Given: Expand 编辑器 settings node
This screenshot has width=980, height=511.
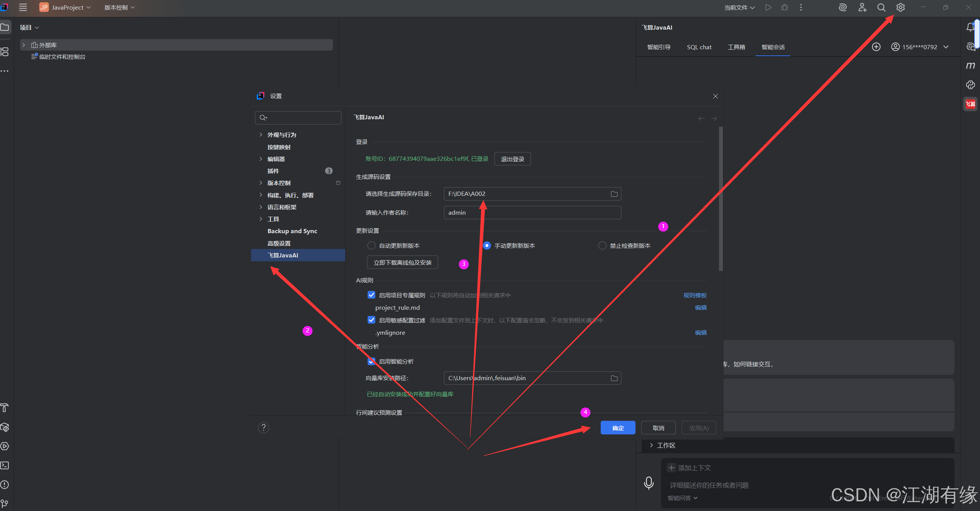Looking at the screenshot, I should (261, 159).
